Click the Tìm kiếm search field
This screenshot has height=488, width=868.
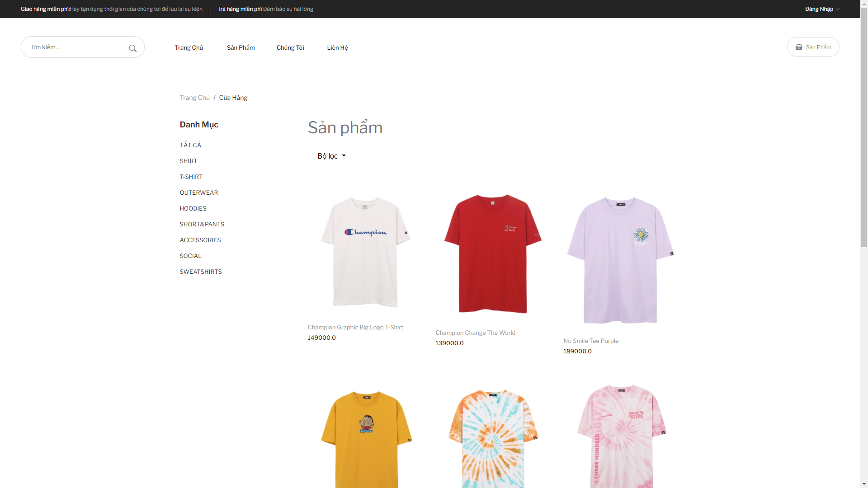point(75,47)
